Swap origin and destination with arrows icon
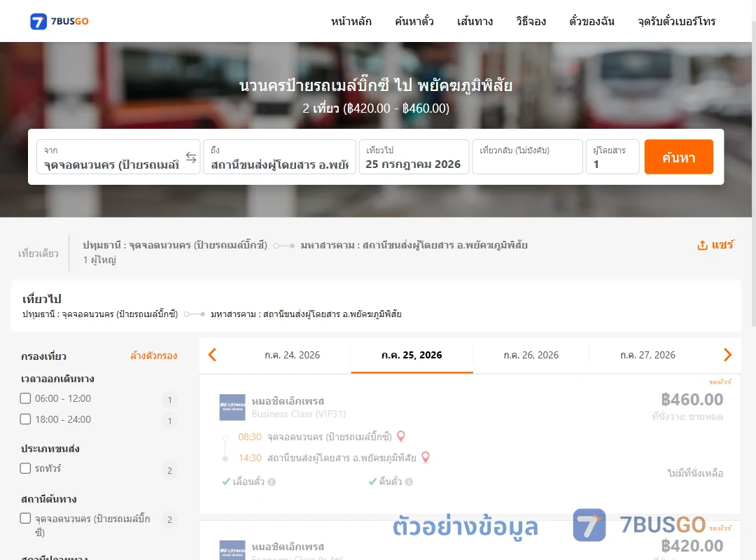 coord(191,157)
